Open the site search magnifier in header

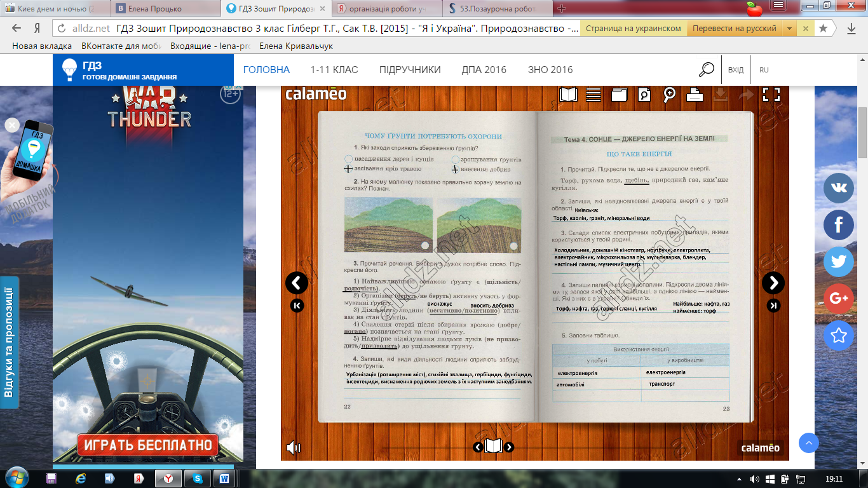[x=707, y=69]
